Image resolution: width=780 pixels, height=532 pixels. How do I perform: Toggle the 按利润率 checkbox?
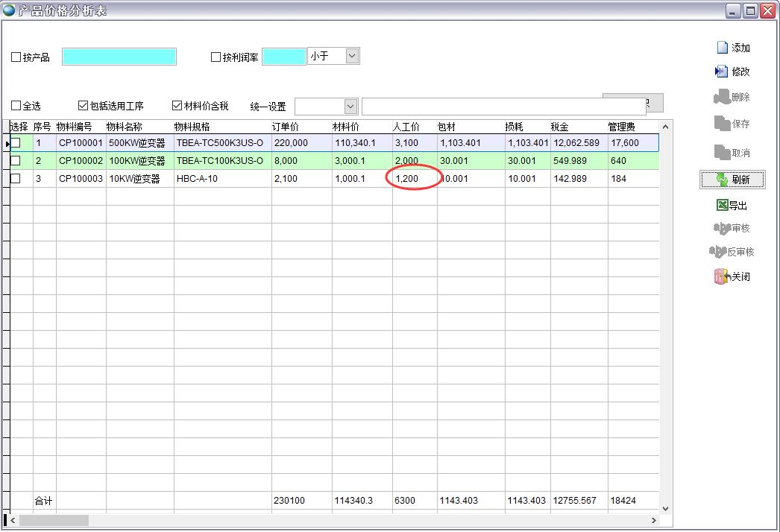[x=216, y=57]
